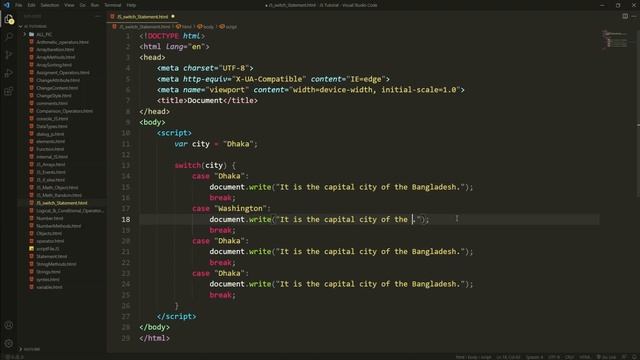Open Comparison_Operators.html in explorer
This screenshot has height=360, width=640.
pyautogui.click(x=64, y=111)
